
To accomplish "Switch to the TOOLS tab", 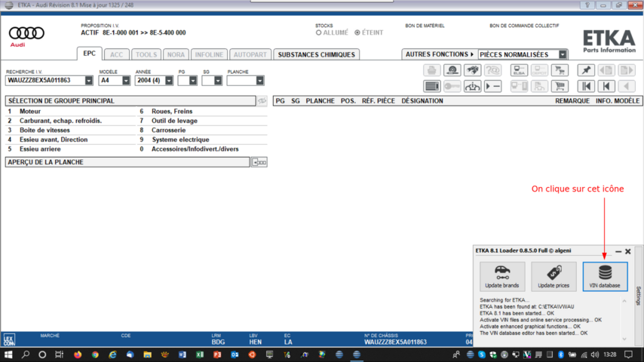I will (146, 54).
